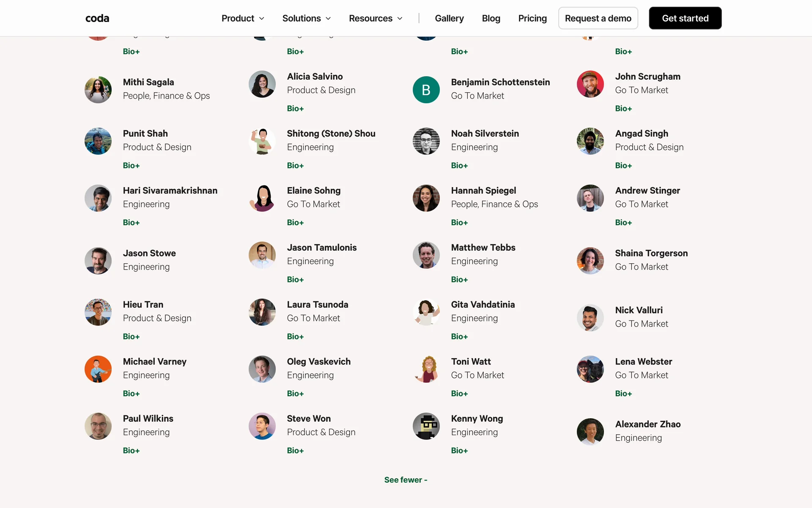This screenshot has width=812, height=508.
Task: Click the Request a demo button
Action: 598,18
